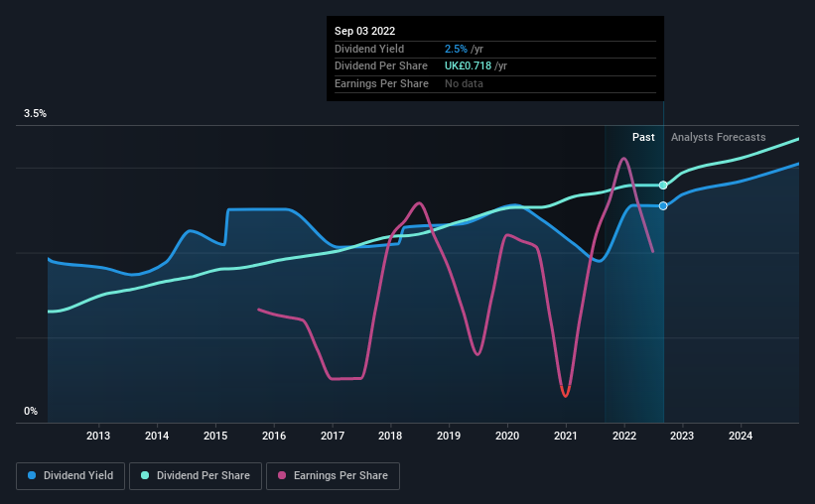Image resolution: width=815 pixels, height=504 pixels.
Task: Click the Past section label
Action: 643,137
